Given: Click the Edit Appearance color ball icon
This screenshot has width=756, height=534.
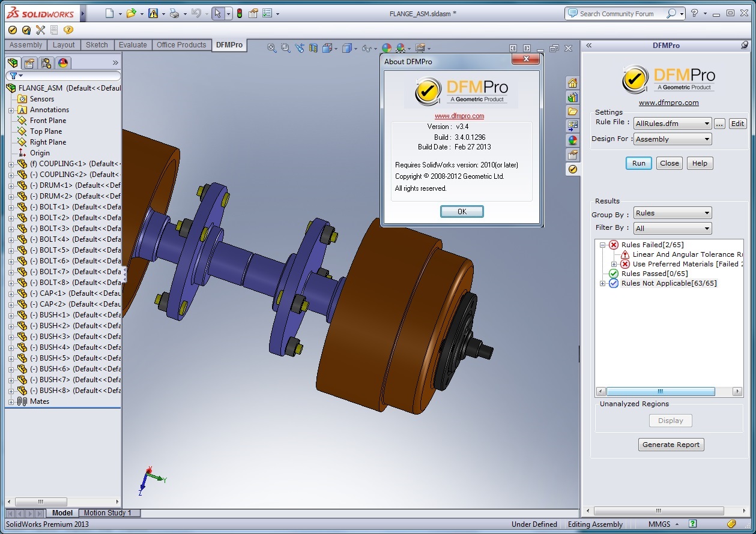Looking at the screenshot, I should 387,48.
